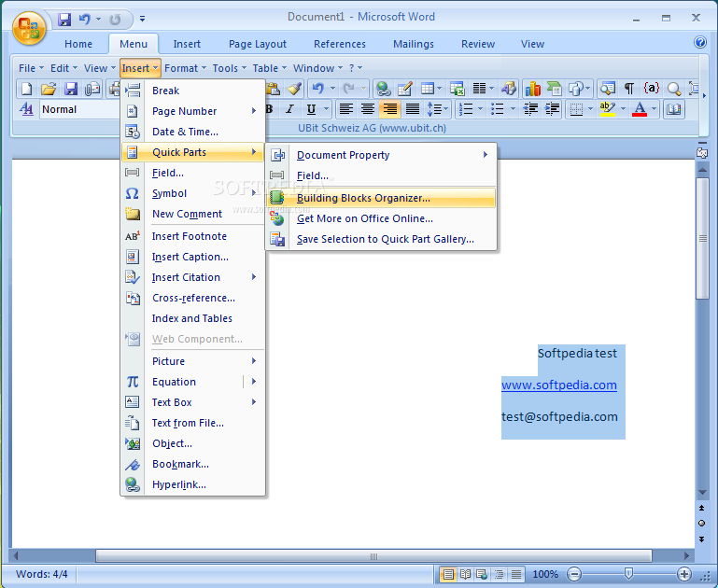Viewport: 718px width, 588px height.
Task: Adjust the zoom slider handle
Action: coord(628,574)
